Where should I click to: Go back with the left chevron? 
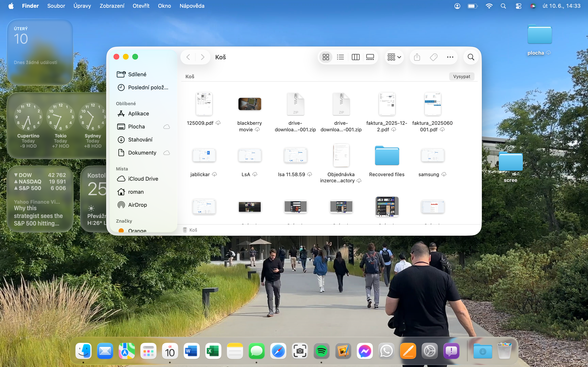188,57
